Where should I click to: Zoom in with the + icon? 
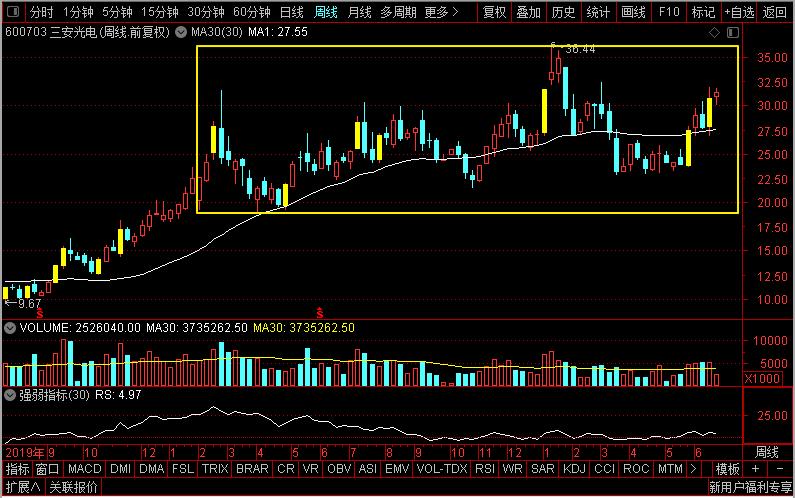pos(755,469)
